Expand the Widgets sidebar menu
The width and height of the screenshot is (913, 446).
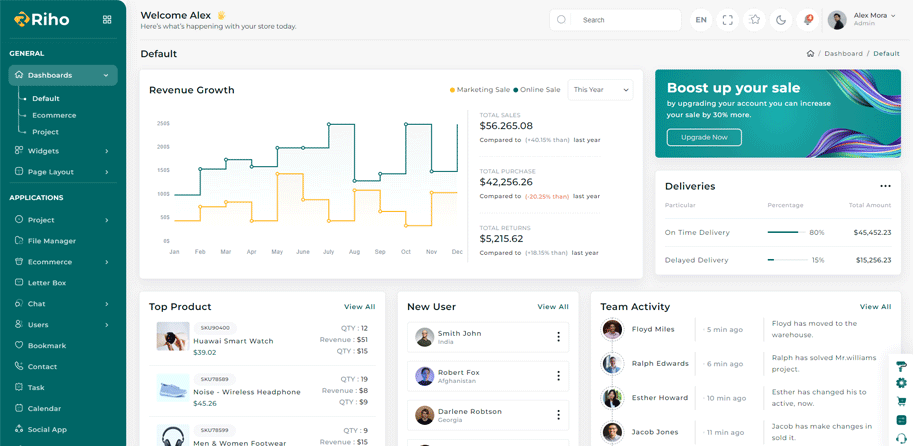click(x=62, y=151)
